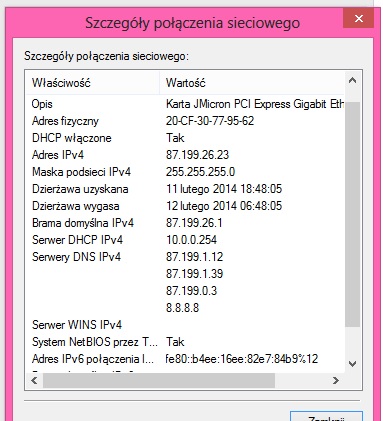Viewport: 383px width, 421px height.
Task: Click the horizontal scrollbar thumb
Action: point(159,380)
